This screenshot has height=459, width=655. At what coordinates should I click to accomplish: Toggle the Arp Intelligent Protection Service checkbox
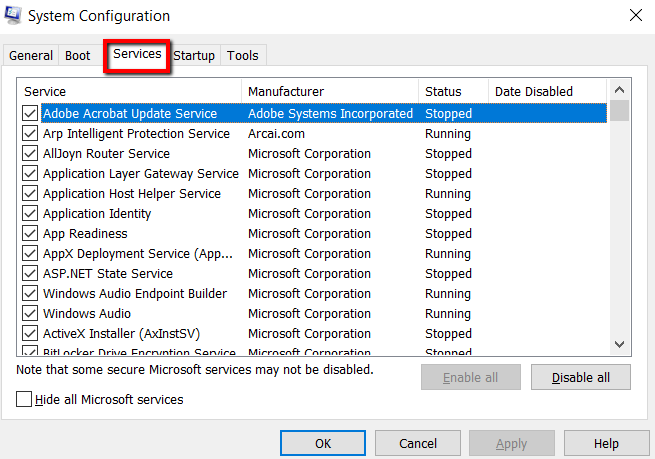tap(30, 134)
